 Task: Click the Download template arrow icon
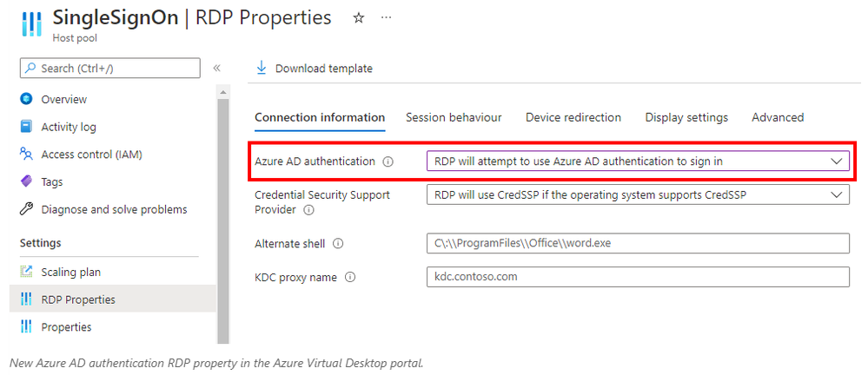click(x=261, y=68)
